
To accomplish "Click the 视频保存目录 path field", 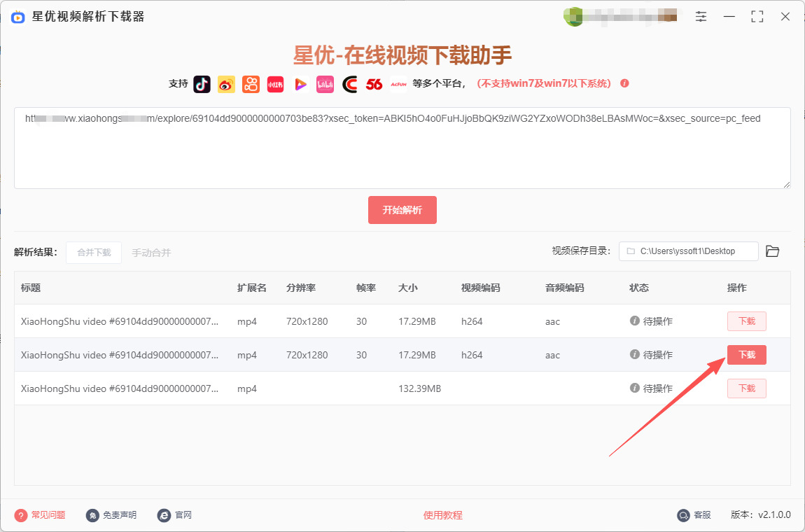I will 689,251.
